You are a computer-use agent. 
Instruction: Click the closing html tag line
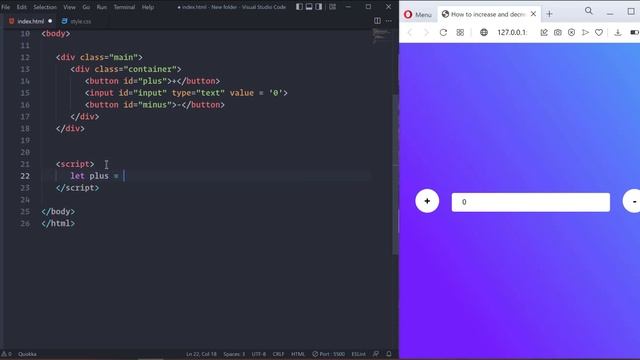(x=58, y=224)
